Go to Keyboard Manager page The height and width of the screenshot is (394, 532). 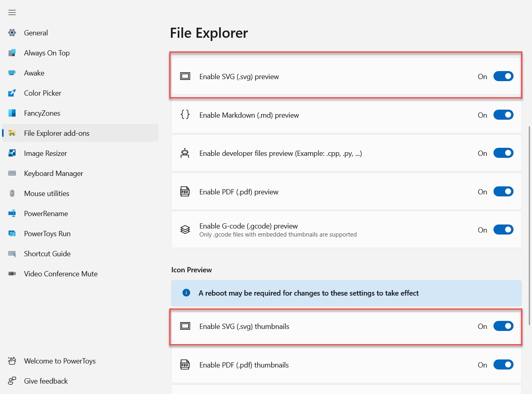coord(80,173)
